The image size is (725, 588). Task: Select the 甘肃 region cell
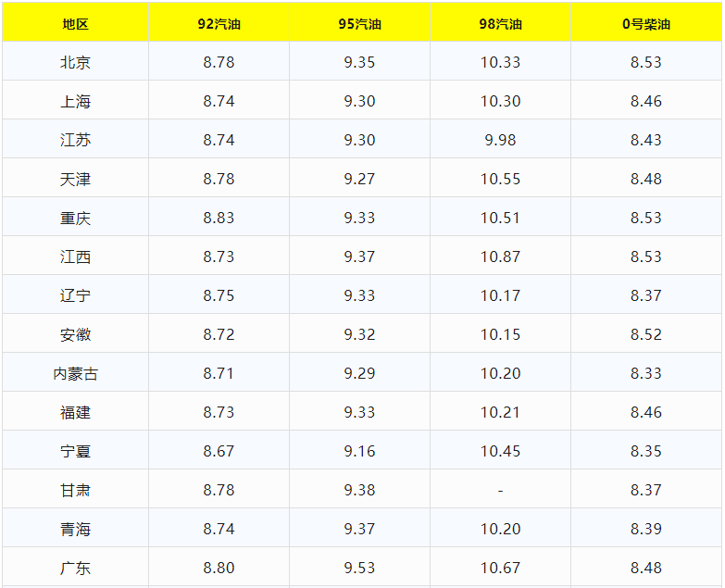click(75, 490)
